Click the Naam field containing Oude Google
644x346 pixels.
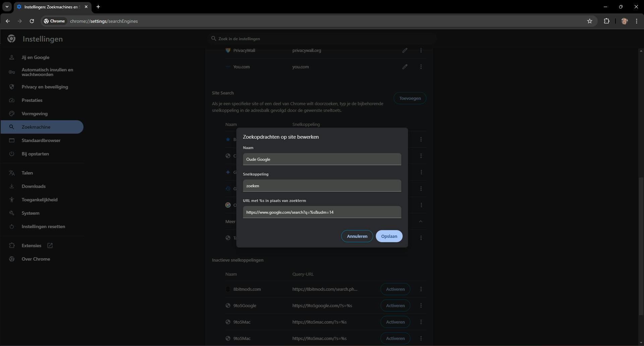pyautogui.click(x=322, y=159)
